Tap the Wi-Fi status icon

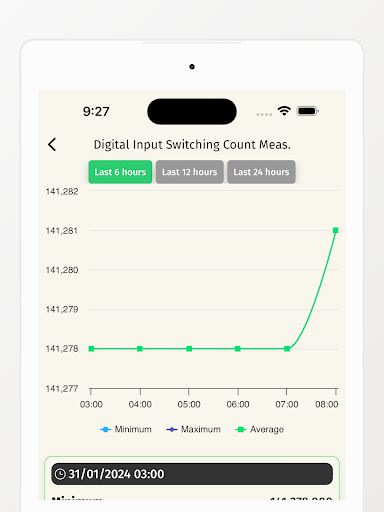pyautogui.click(x=284, y=111)
